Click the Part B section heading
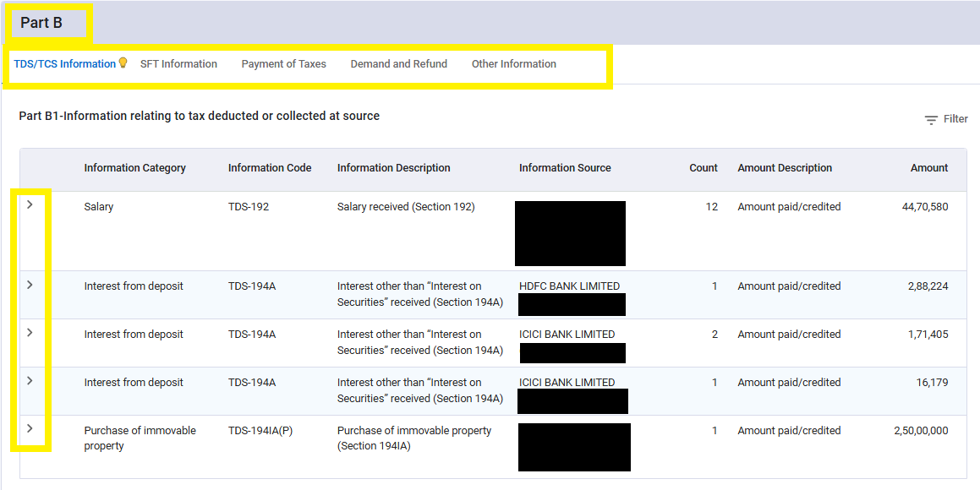 click(x=41, y=23)
